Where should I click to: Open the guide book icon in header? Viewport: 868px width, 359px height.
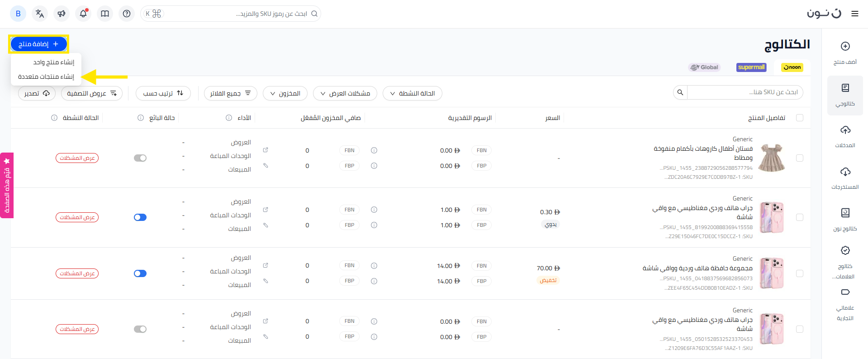pyautogui.click(x=105, y=14)
